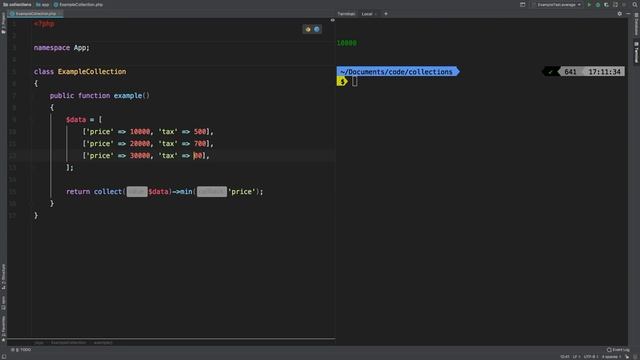The height and width of the screenshot is (360, 640).
Task: Click the price value 20000 in array
Action: click(x=140, y=144)
